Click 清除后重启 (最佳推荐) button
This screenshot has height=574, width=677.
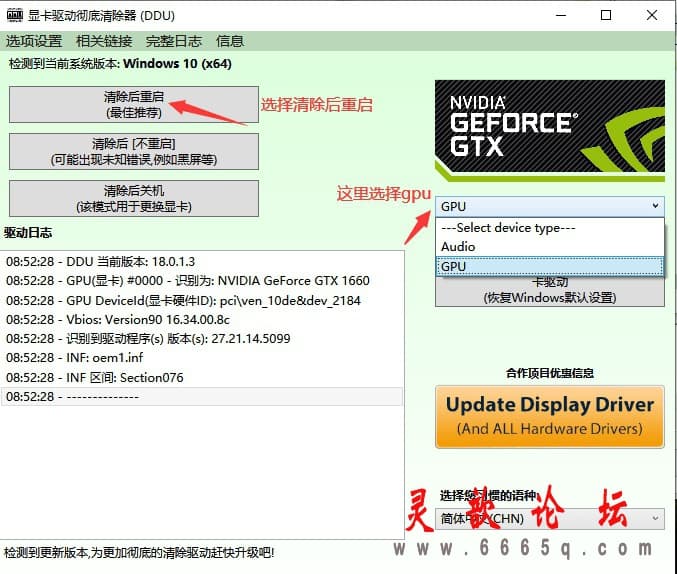tap(134, 105)
